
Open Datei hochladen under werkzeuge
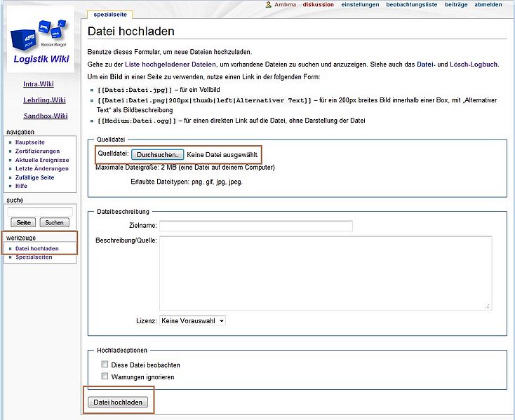(x=36, y=249)
